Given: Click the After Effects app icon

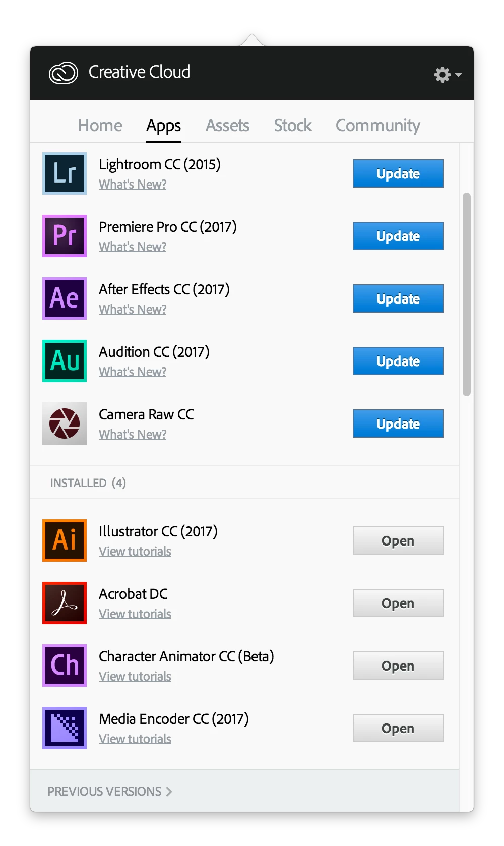Looking at the screenshot, I should (x=65, y=298).
